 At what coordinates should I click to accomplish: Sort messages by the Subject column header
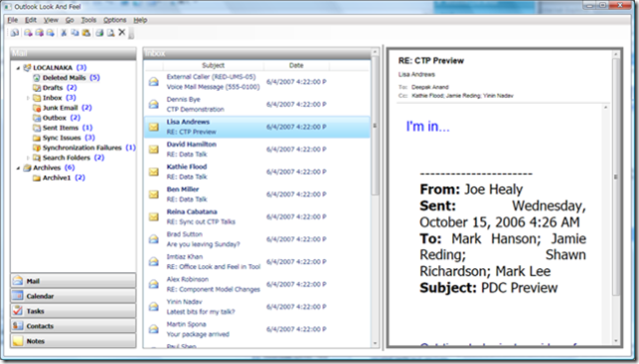click(x=213, y=65)
